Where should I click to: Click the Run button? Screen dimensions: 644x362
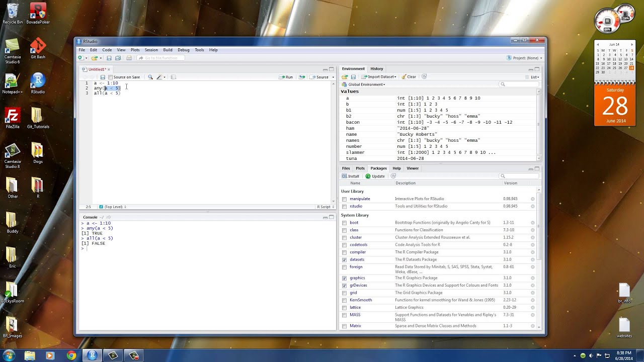click(286, 77)
